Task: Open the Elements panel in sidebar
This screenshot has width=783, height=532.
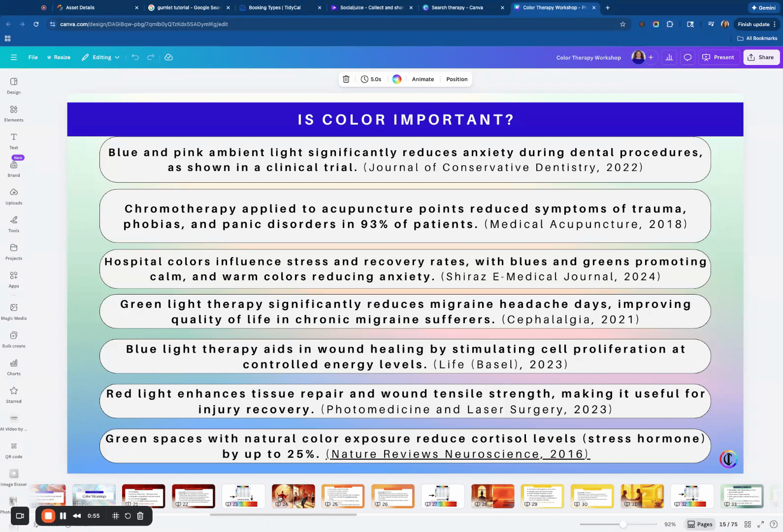Action: coord(14,113)
